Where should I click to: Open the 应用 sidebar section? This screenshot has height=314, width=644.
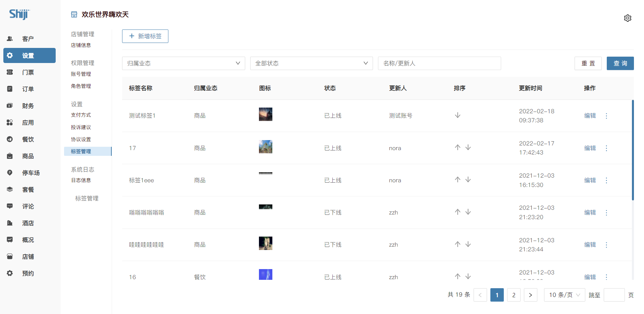(30, 123)
